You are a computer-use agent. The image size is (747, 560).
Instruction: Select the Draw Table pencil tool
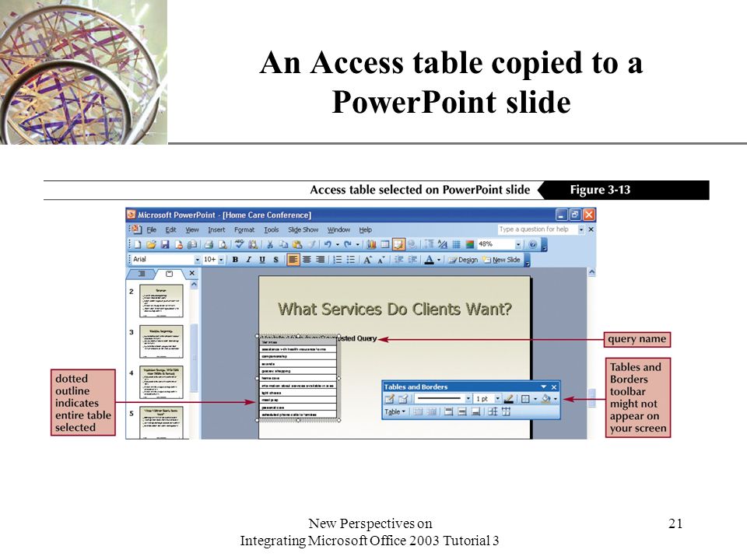tap(390, 398)
